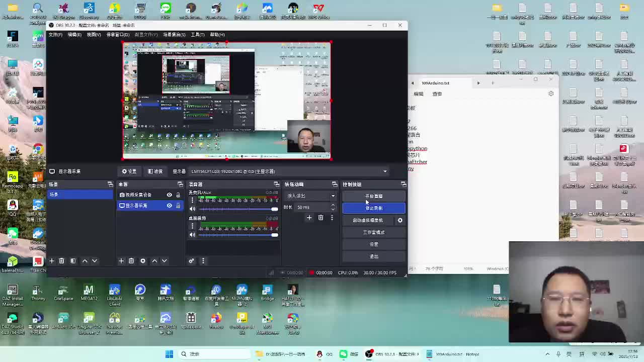Switch to the Notepad taskbar item
This screenshot has height=362, width=644.
pyautogui.click(x=454, y=354)
